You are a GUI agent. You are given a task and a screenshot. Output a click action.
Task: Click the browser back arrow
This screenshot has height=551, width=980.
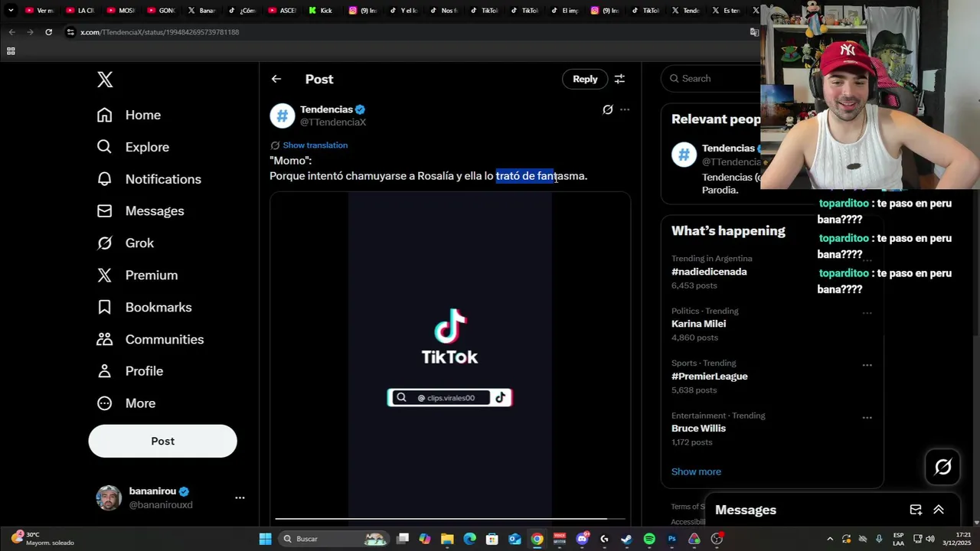point(11,32)
